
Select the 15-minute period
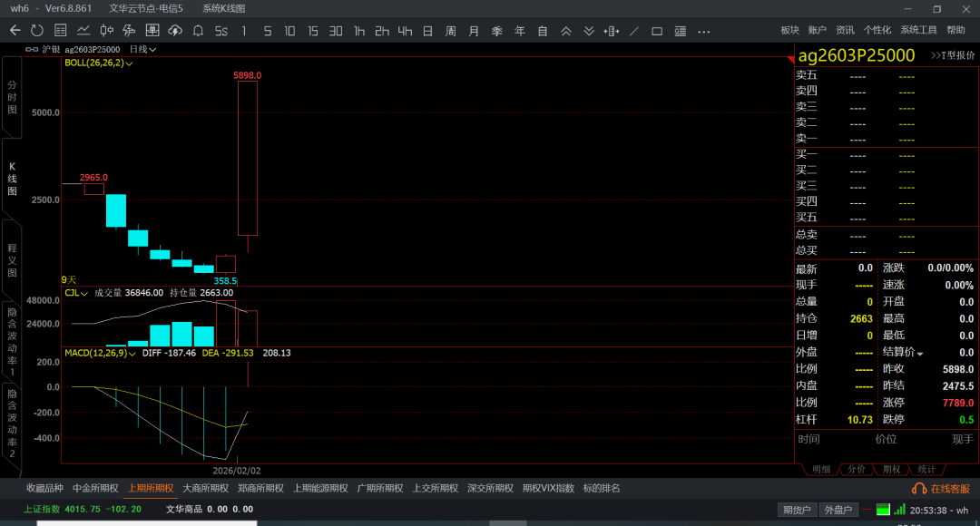(x=312, y=31)
